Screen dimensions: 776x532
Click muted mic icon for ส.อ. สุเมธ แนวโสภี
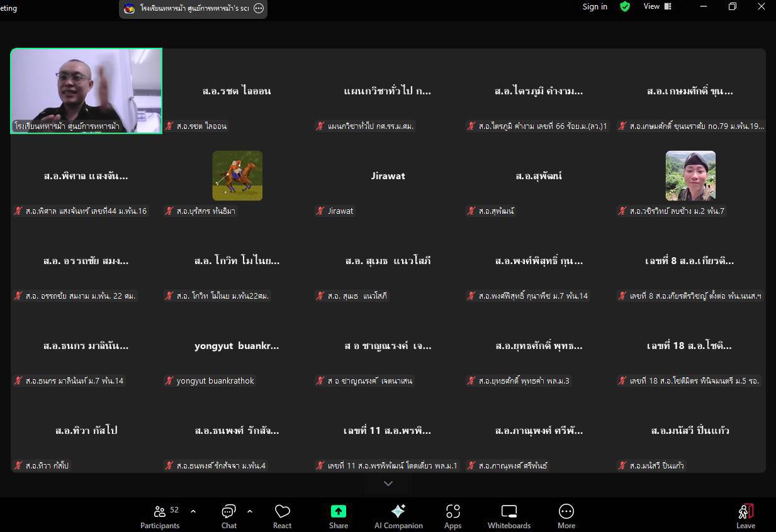(320, 296)
